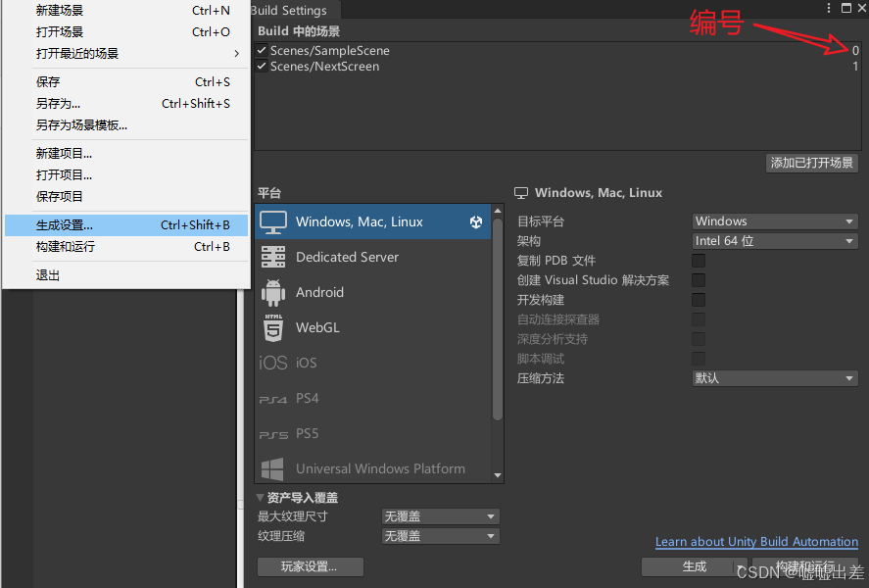This screenshot has height=588, width=869.
Task: Select the Scenes/NextScreen row text
Action: pos(324,67)
